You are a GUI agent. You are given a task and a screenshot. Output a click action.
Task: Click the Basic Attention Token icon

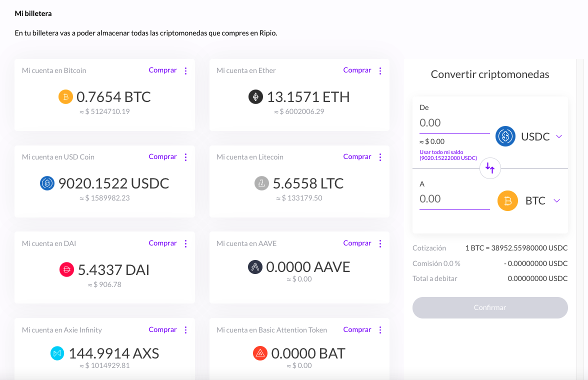[259, 353]
